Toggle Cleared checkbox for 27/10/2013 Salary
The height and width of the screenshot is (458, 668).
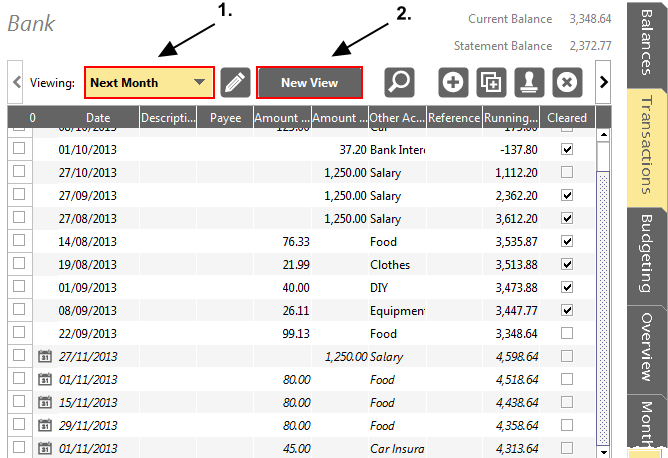click(x=567, y=172)
